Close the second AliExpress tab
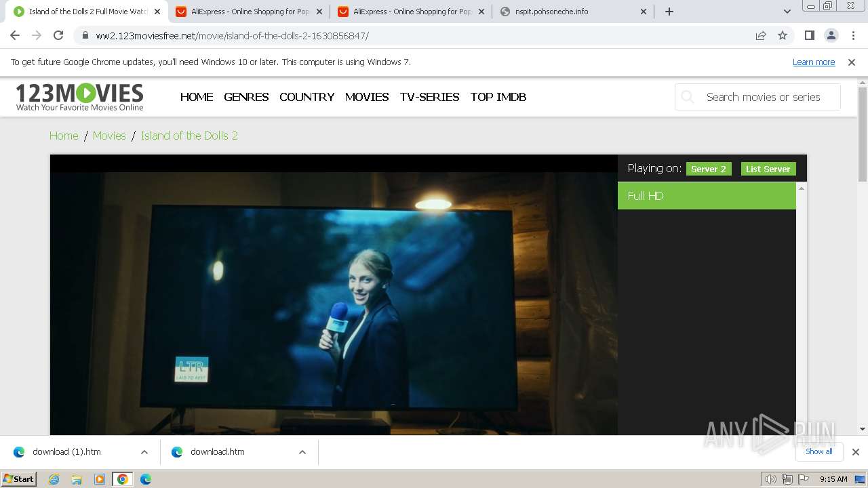The image size is (868, 488). (481, 12)
